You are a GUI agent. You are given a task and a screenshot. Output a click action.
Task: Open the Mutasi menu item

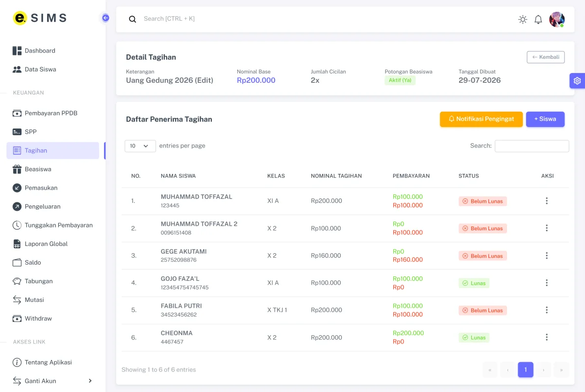point(53,299)
